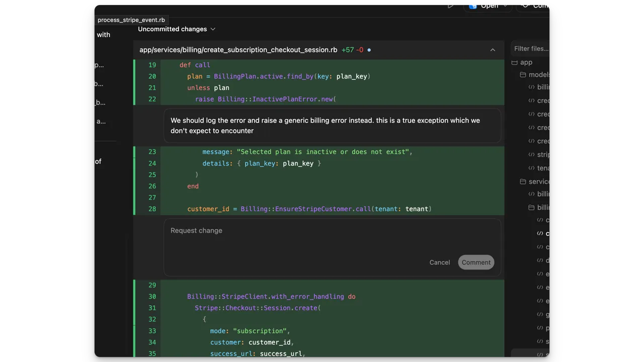Click the 'Selected plan is inactive' message line
This screenshot has width=644, height=362.
click(x=307, y=152)
